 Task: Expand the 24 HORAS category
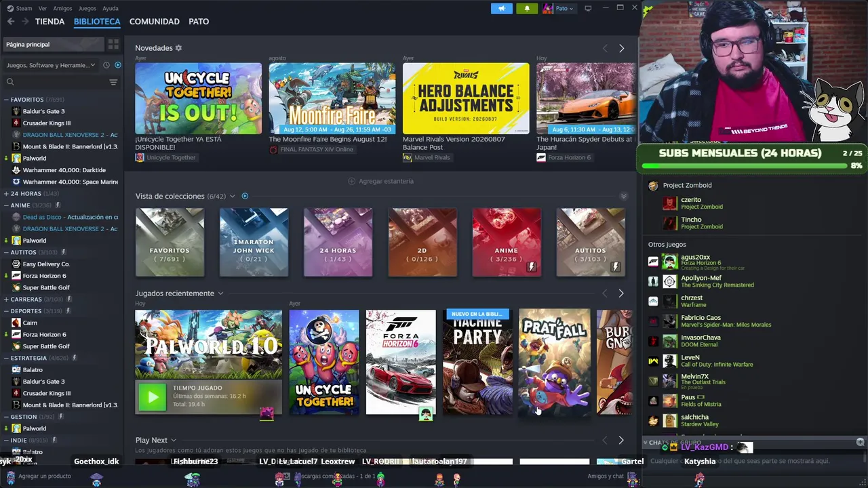6,193
